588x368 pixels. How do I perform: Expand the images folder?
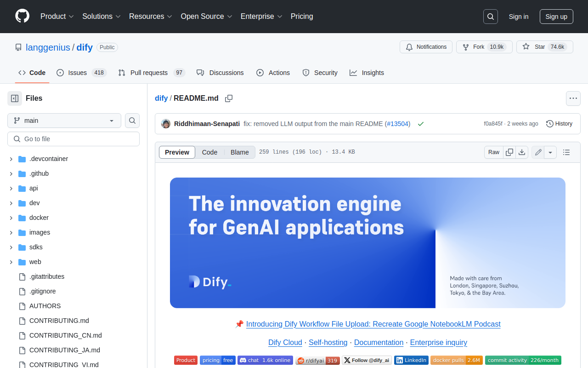11,232
